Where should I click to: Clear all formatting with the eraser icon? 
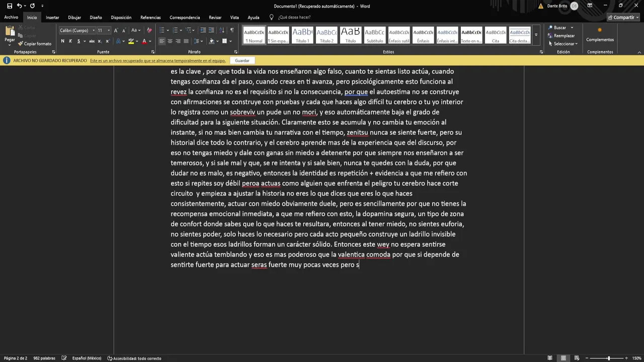(x=149, y=30)
